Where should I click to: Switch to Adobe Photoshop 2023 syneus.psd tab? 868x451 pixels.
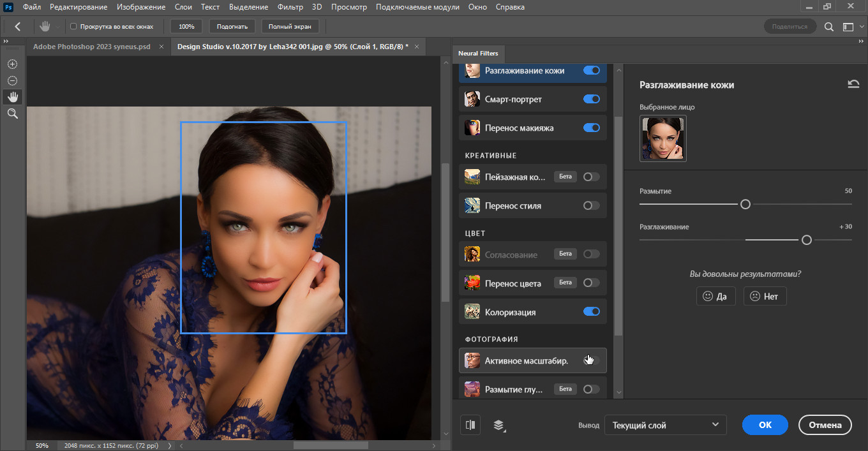(x=92, y=47)
